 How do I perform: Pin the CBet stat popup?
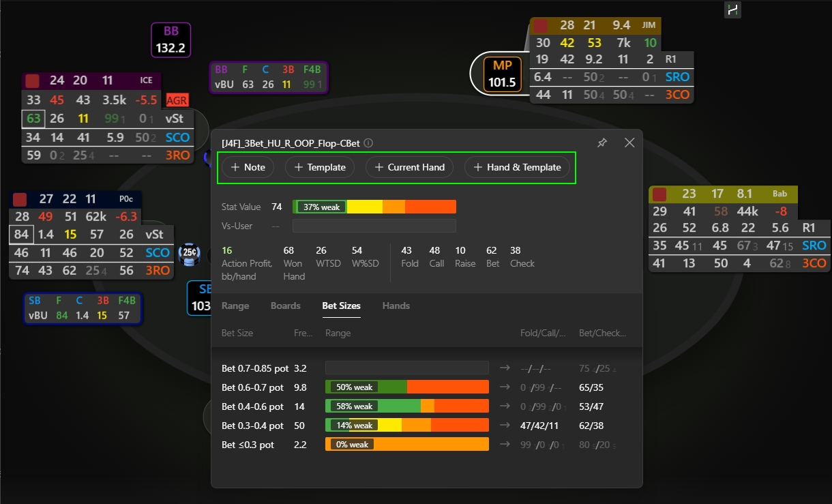602,143
